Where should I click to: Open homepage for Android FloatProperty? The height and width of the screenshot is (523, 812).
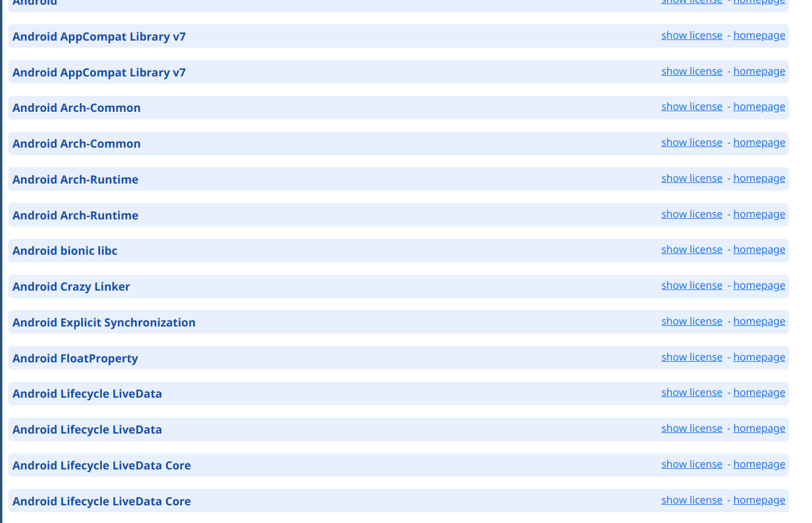click(x=759, y=357)
